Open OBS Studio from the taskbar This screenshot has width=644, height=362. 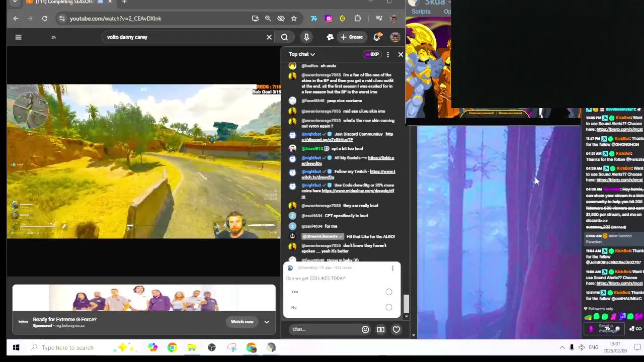tap(212, 347)
